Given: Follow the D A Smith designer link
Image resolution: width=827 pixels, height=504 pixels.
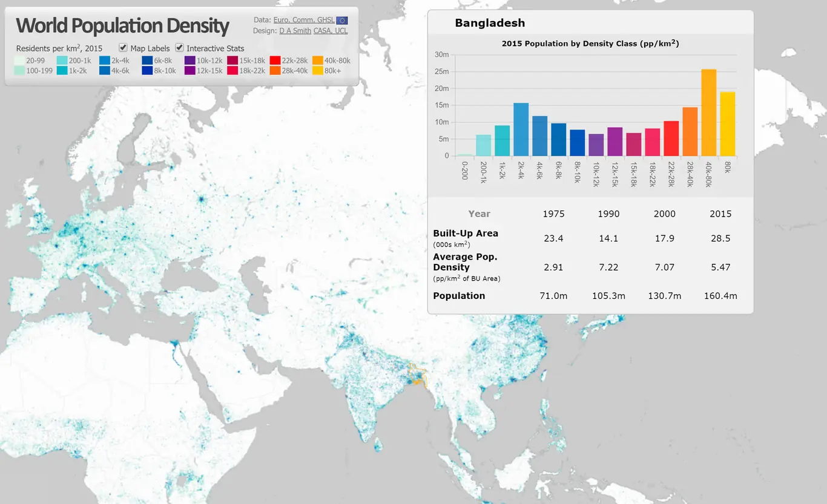Looking at the screenshot, I should [x=295, y=30].
